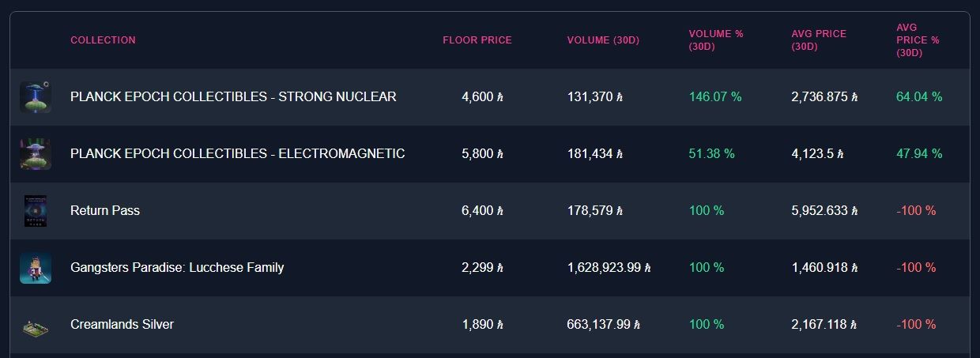The image size is (980, 358).
Task: Sort by Volume % (30D) header
Action: [x=715, y=40]
